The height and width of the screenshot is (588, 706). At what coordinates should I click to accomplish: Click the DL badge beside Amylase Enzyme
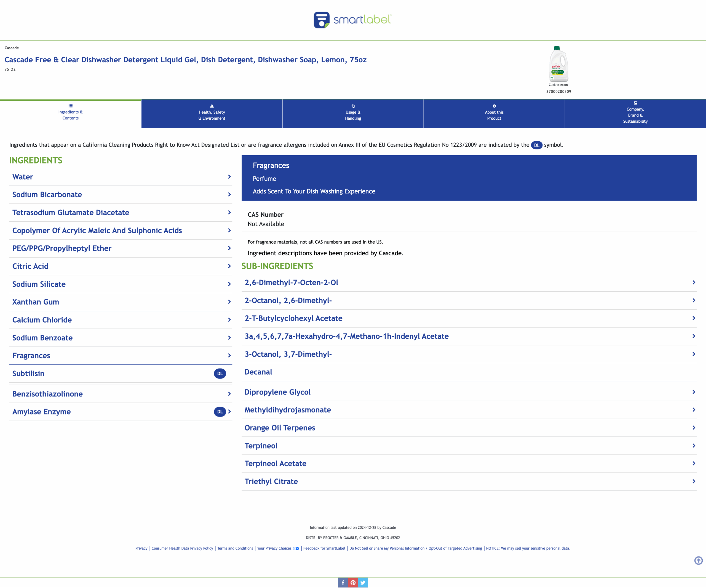point(220,412)
